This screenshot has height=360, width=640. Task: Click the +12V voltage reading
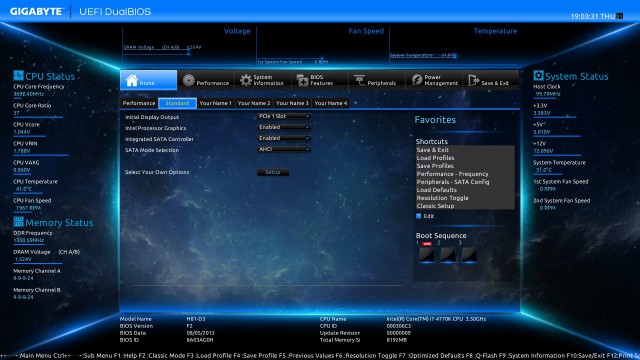(543, 151)
